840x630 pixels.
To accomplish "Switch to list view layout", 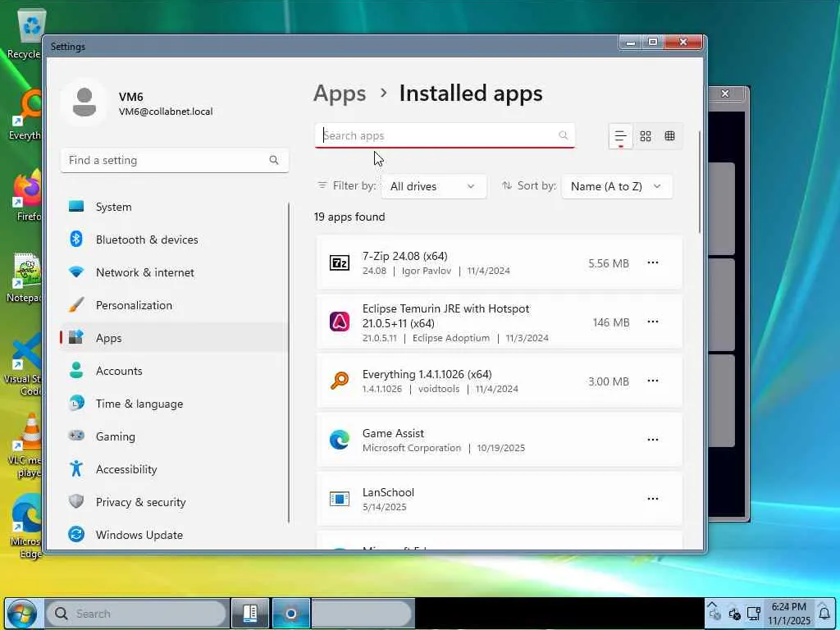I will [x=620, y=136].
